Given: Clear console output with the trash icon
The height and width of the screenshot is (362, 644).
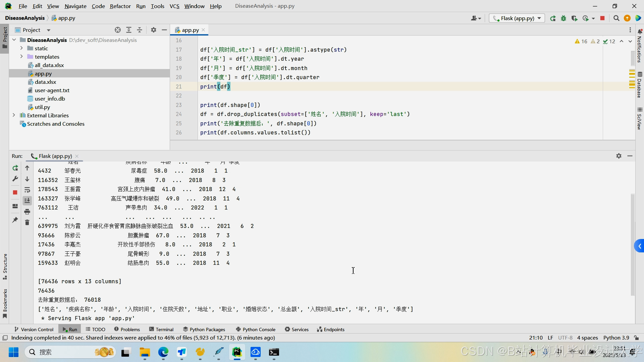Looking at the screenshot, I should coord(27,222).
